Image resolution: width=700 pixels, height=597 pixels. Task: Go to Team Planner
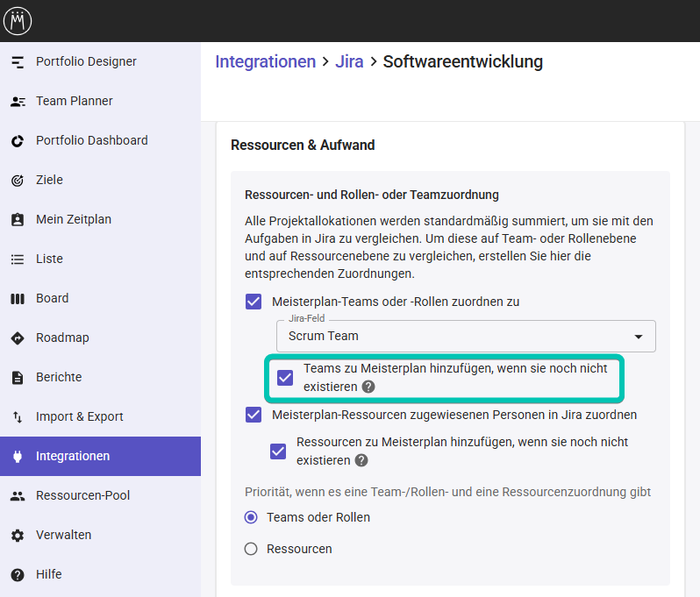click(x=101, y=102)
